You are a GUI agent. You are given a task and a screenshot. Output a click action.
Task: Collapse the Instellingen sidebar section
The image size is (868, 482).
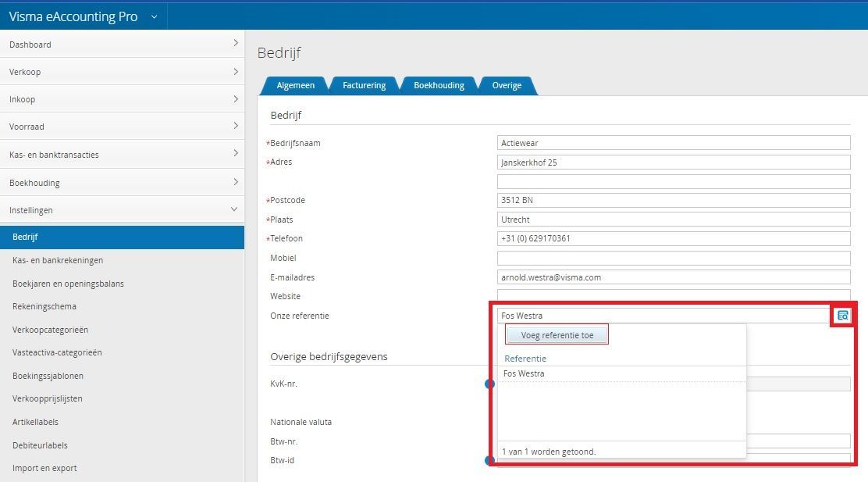123,209
